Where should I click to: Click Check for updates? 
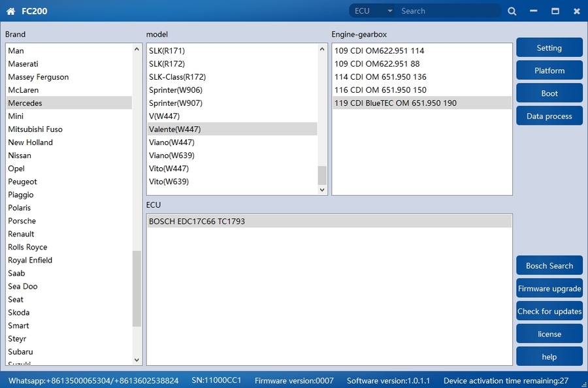(x=549, y=312)
